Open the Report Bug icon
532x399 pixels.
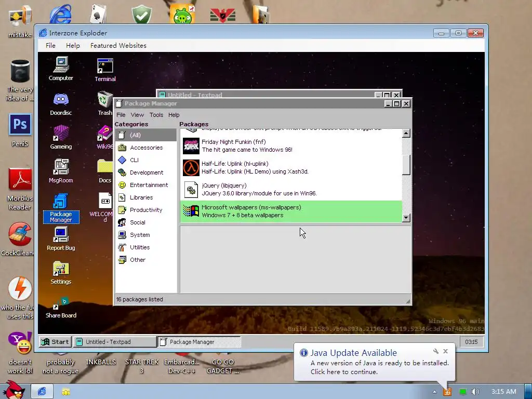(x=61, y=238)
